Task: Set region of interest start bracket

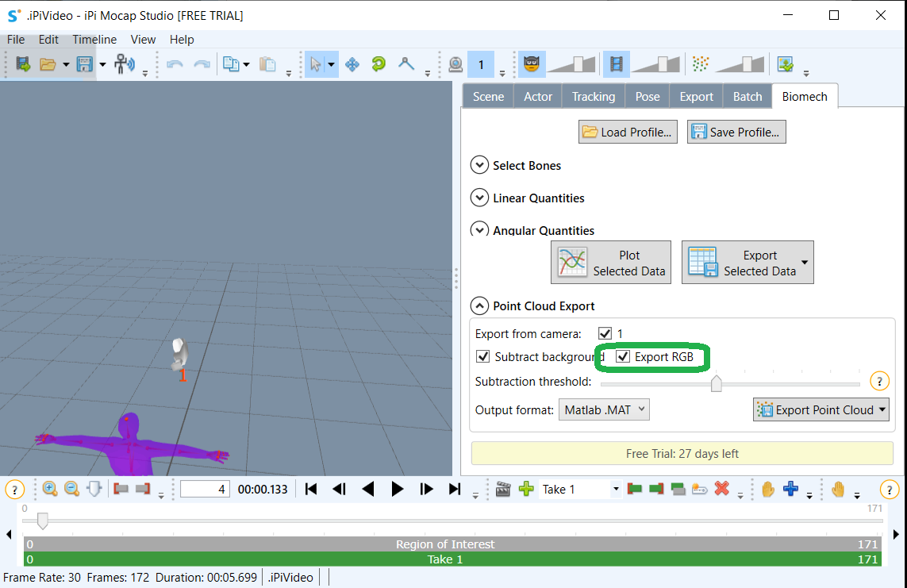Action: coord(121,489)
